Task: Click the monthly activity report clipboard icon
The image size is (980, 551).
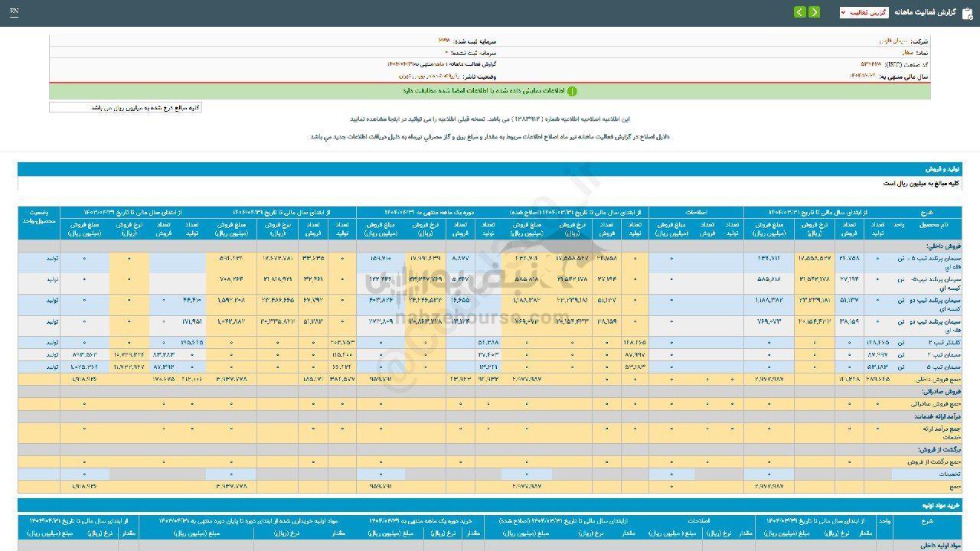Action: point(967,12)
